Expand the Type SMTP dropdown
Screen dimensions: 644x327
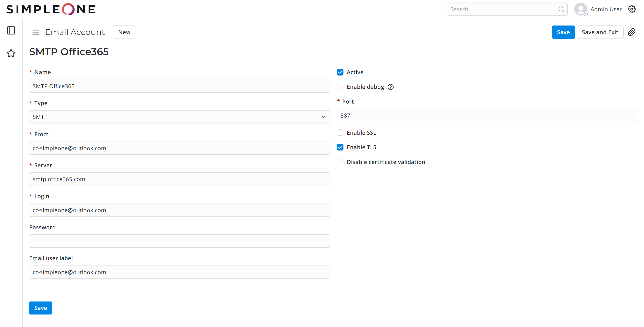click(180, 117)
